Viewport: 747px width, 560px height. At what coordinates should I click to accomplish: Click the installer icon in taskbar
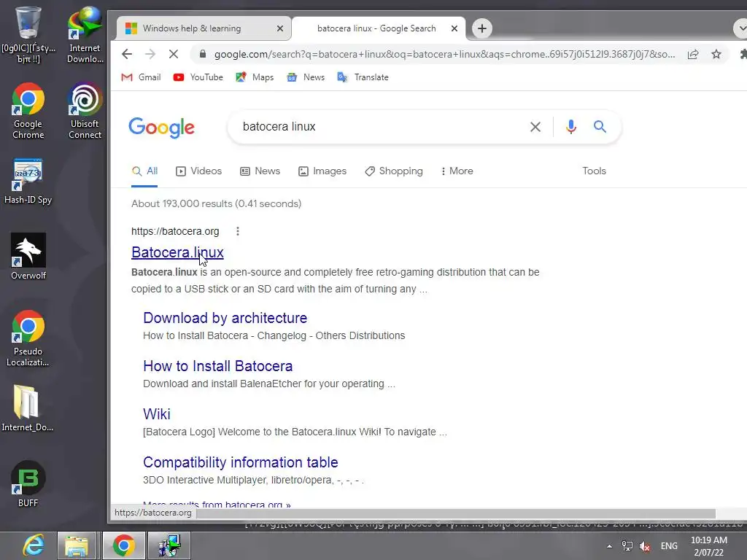[169, 545]
